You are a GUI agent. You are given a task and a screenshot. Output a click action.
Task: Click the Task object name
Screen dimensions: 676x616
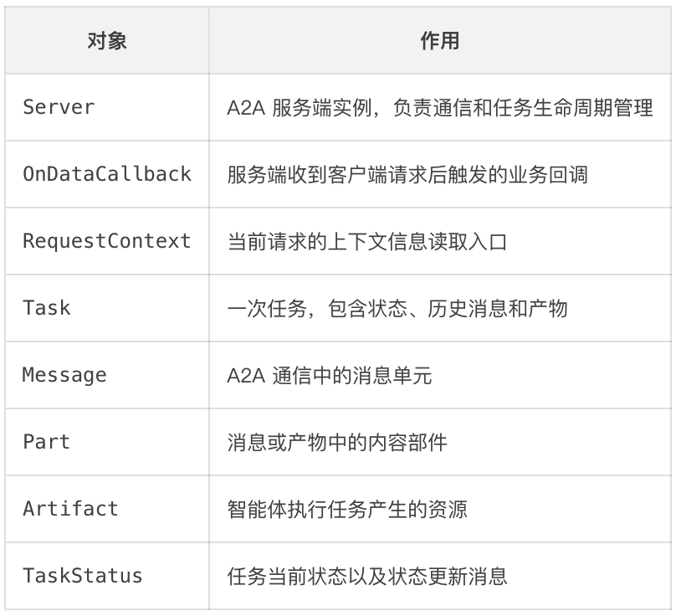(x=47, y=308)
